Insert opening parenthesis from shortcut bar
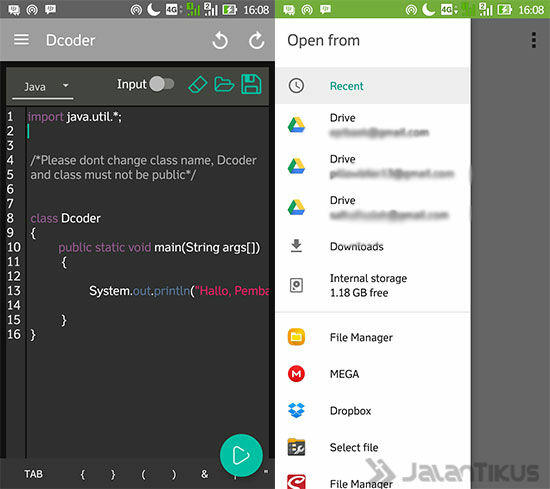This screenshot has height=489, width=550. [143, 474]
